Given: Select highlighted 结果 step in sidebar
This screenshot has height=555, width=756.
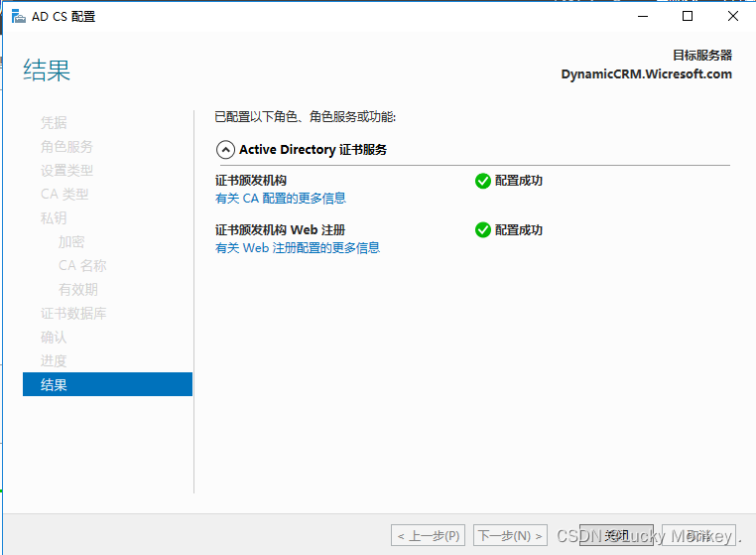Looking at the screenshot, I should click(x=107, y=384).
